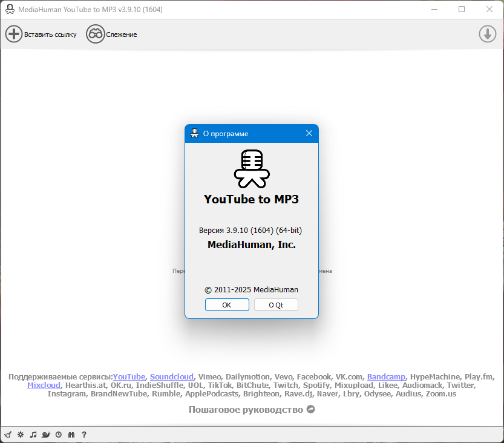The height and width of the screenshot is (443, 504).
Task: Click the music note iTunes icon
Action: 33,435
